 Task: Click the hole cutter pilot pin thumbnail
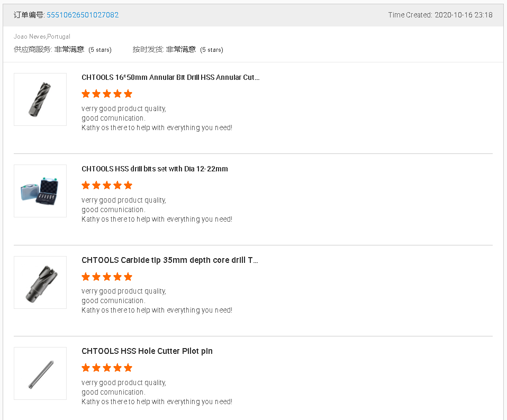tap(40, 373)
